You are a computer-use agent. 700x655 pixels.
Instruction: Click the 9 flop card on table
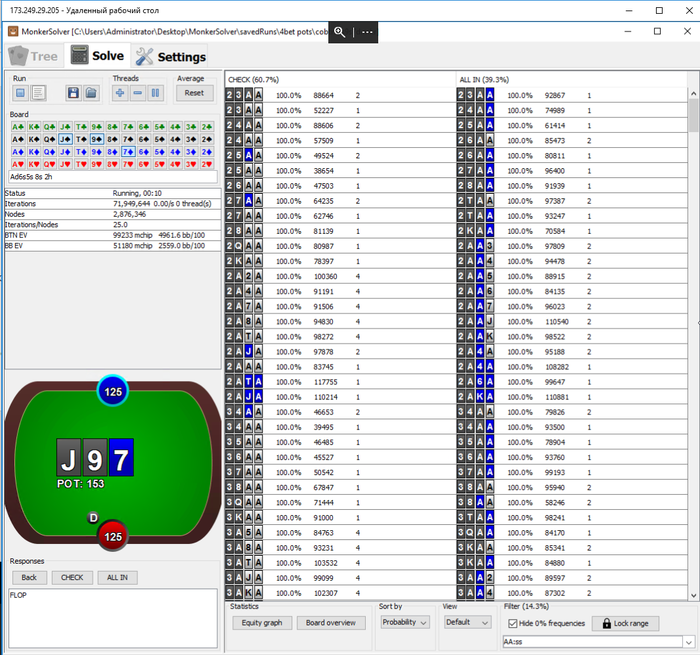pyautogui.click(x=95, y=458)
